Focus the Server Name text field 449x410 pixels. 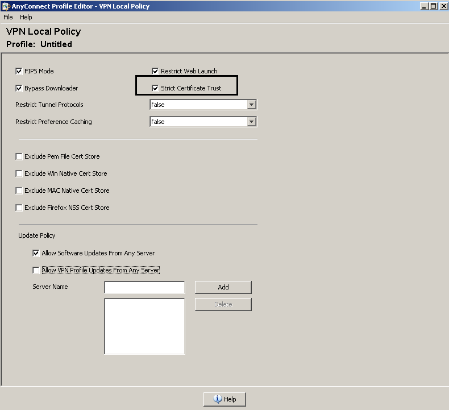144,287
